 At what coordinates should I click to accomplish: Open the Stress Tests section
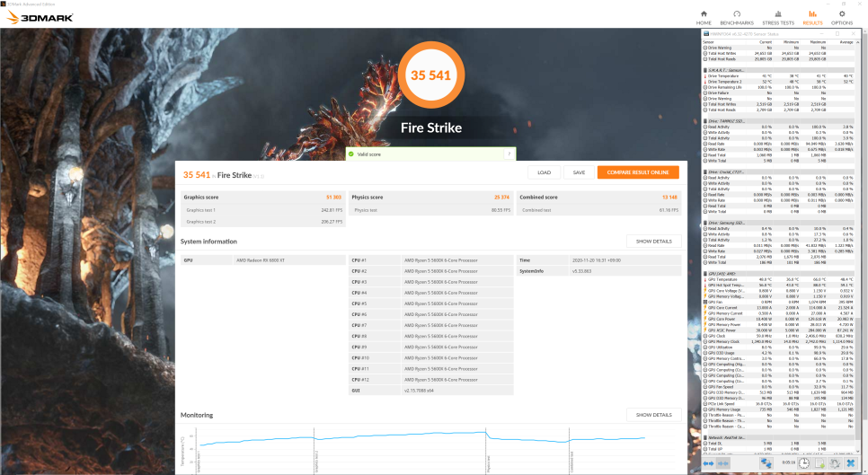click(x=778, y=18)
